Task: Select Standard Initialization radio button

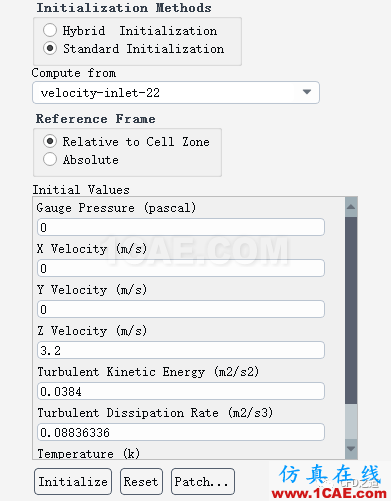Action: [50, 49]
